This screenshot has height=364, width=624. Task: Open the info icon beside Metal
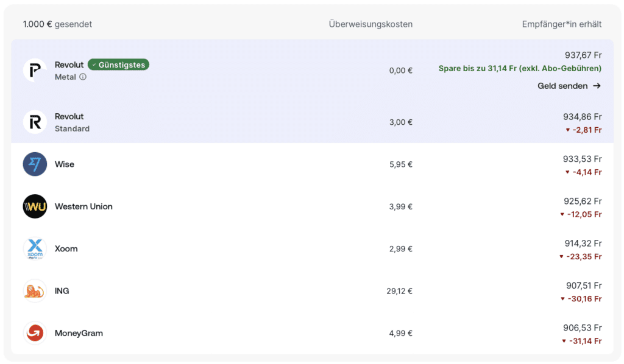[83, 77]
